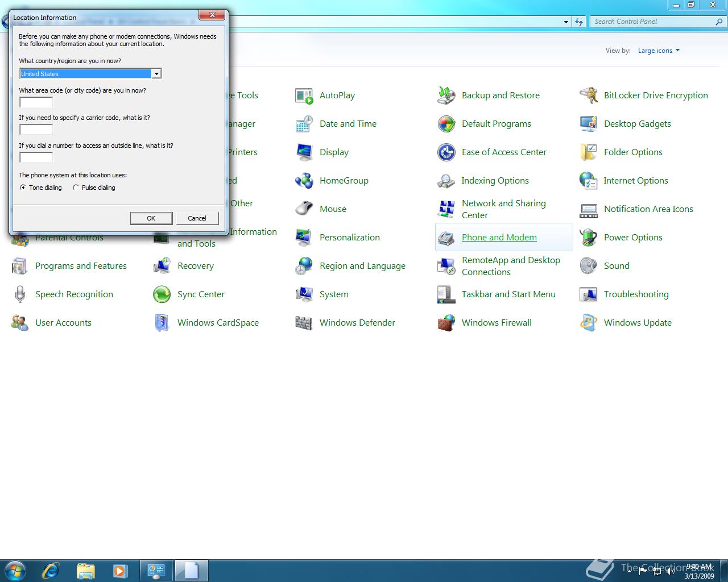Viewport: 728px width, 582px height.
Task: Open the Troubleshooting link text
Action: tap(636, 294)
